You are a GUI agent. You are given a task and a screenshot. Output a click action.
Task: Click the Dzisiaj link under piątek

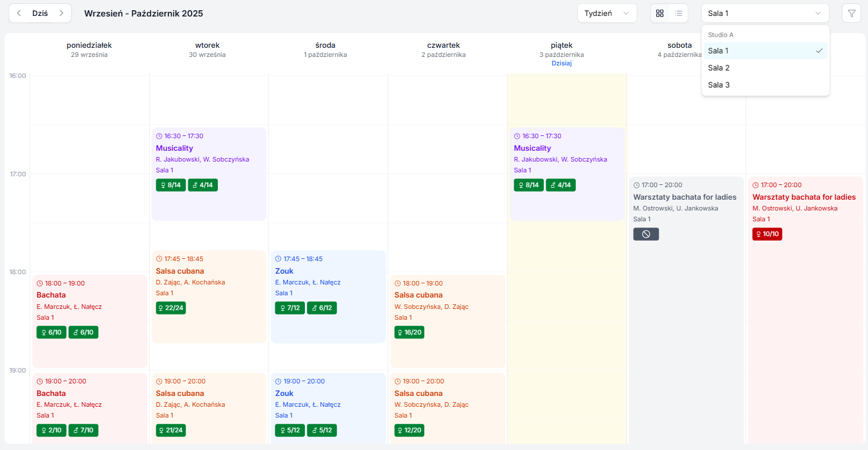pyautogui.click(x=561, y=63)
